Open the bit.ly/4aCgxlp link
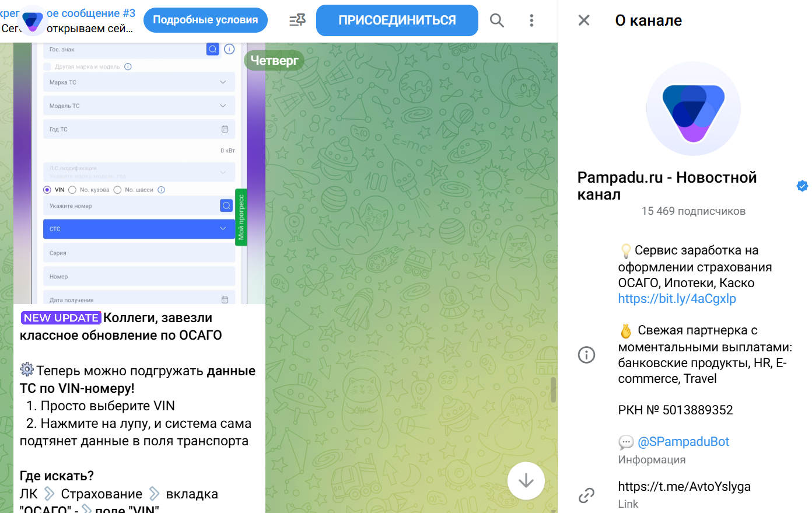The width and height of the screenshot is (812, 513). (677, 299)
